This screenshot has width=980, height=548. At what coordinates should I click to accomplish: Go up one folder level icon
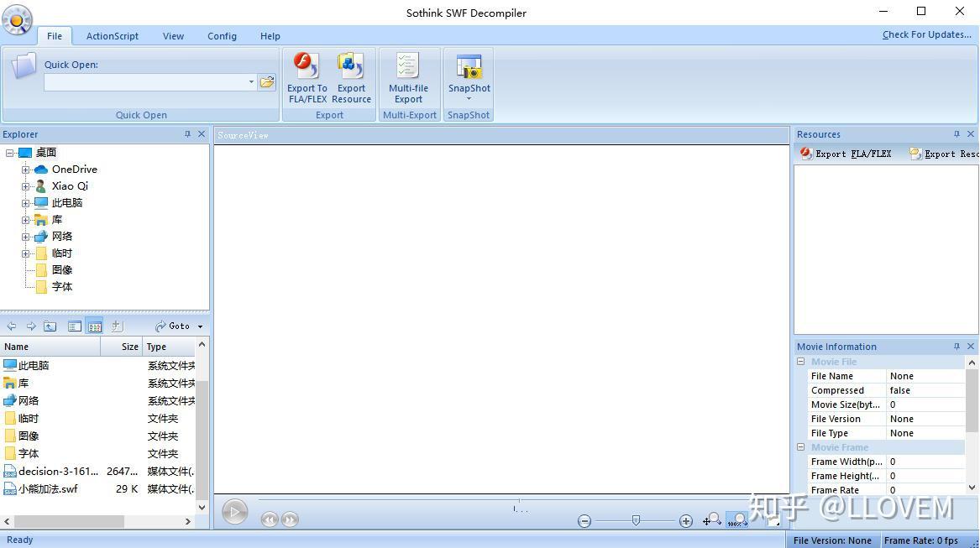(x=50, y=326)
